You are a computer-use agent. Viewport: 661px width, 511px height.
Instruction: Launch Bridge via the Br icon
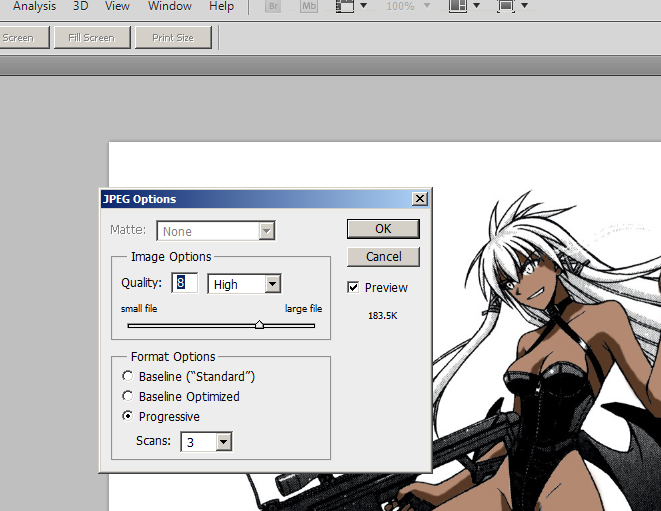pos(273,6)
